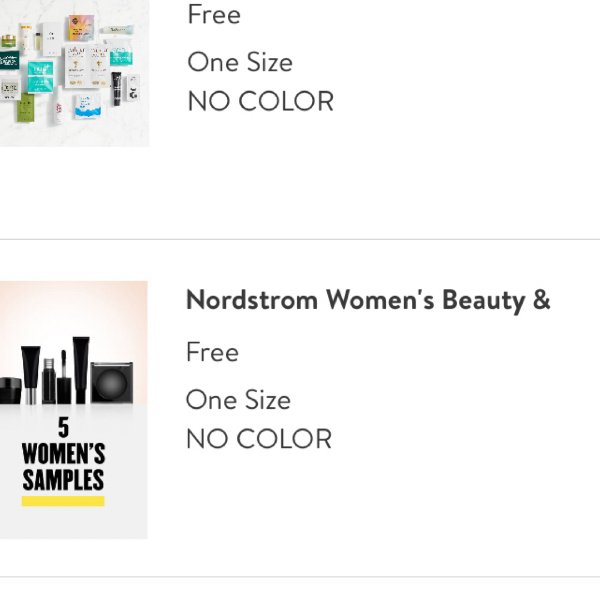The width and height of the screenshot is (600, 600).
Task: Click the teal sample packets in collage
Action: 40,77
